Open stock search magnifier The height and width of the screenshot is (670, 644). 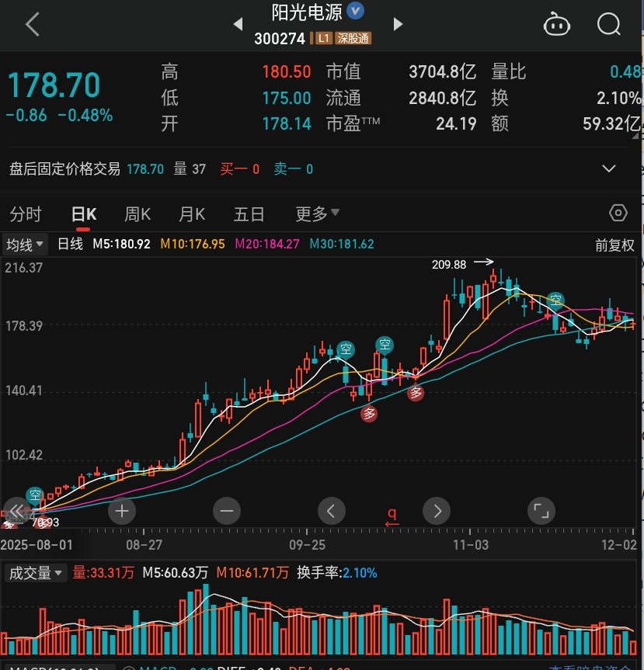point(608,24)
